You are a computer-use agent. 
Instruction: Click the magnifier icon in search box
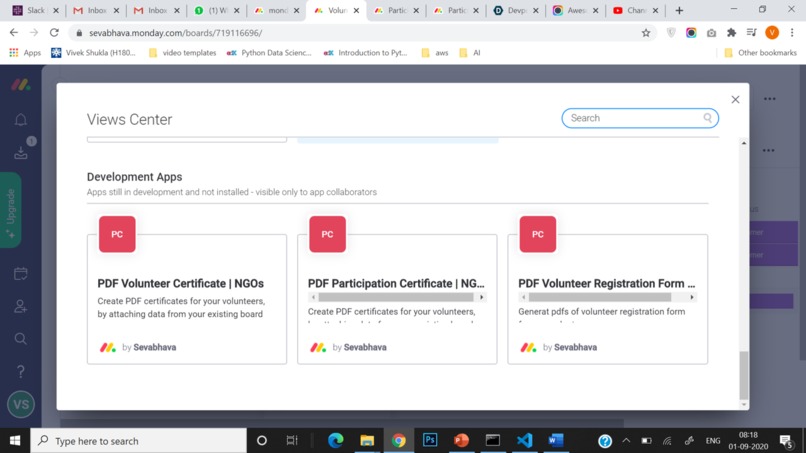708,118
